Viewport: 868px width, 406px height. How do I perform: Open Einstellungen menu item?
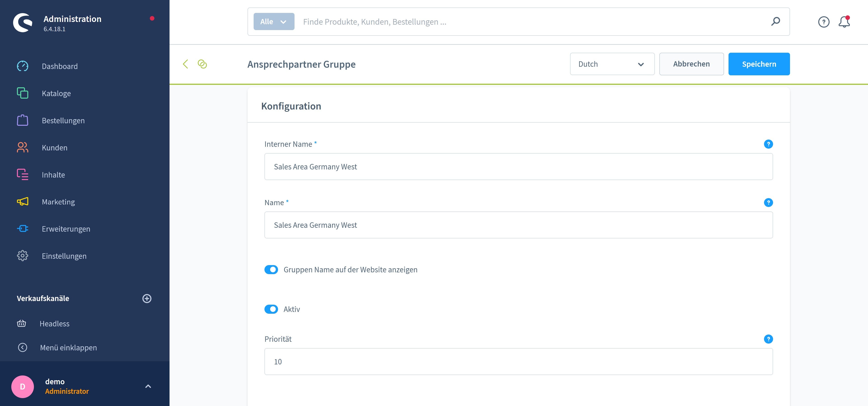tap(84, 256)
